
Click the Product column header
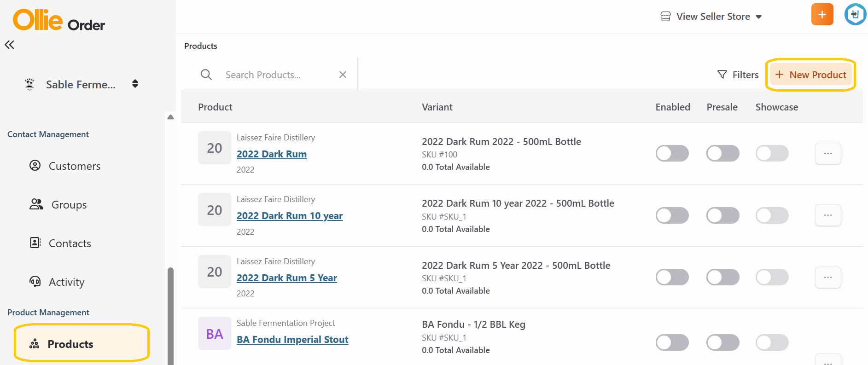[215, 107]
